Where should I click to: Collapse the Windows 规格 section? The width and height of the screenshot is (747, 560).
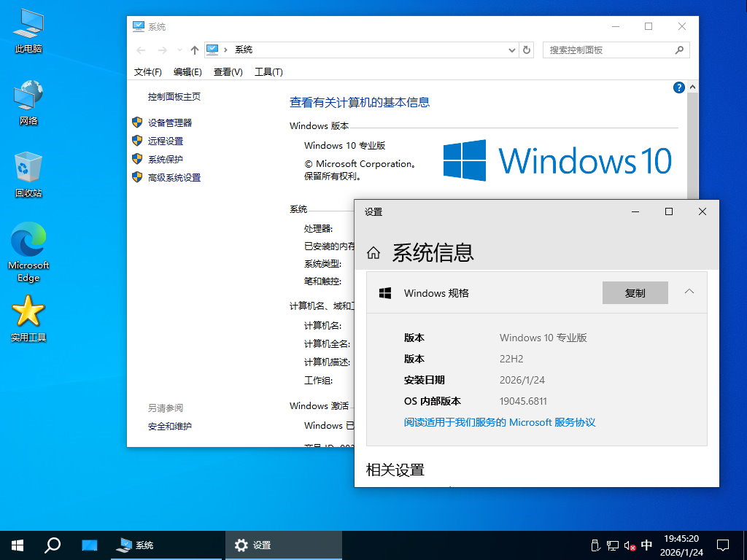(689, 290)
